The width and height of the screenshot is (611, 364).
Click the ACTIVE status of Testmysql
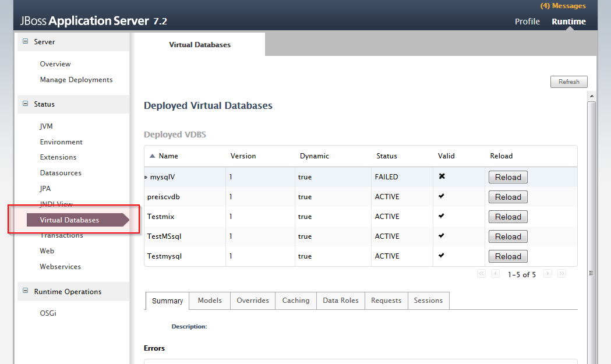point(387,256)
